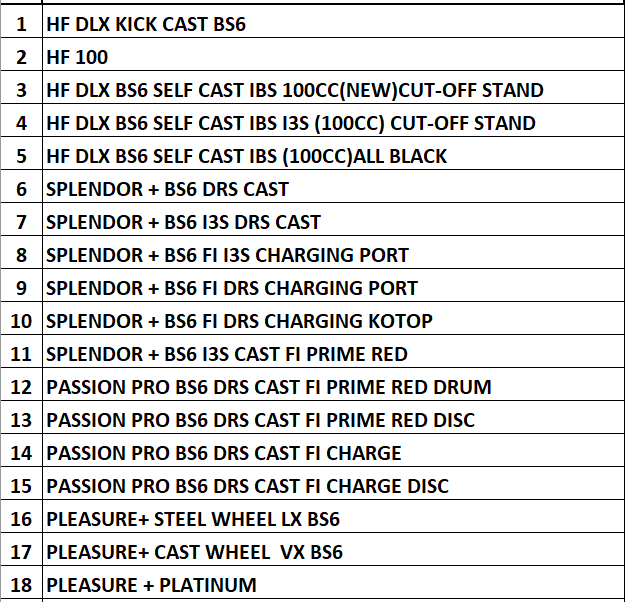The image size is (625, 602).
Task: Select PLEASURE+ CAST WHEEL VX BS6 cell
Action: [x=195, y=552]
